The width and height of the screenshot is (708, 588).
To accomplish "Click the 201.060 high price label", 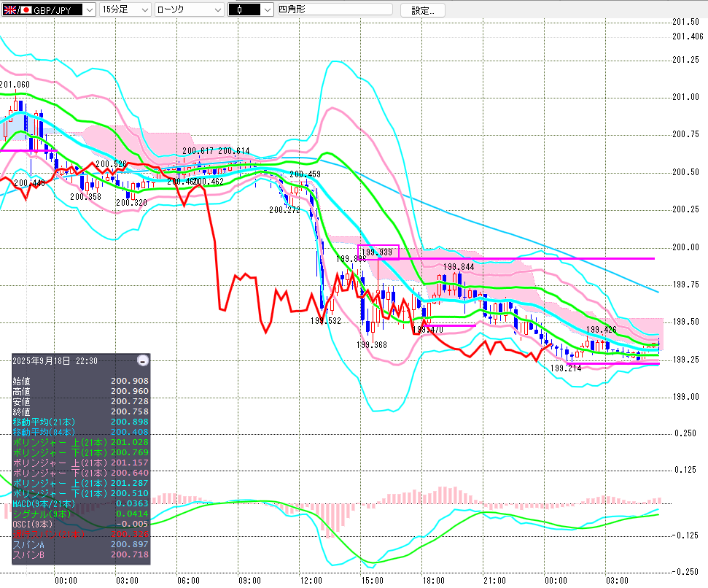I will pyautogui.click(x=15, y=85).
